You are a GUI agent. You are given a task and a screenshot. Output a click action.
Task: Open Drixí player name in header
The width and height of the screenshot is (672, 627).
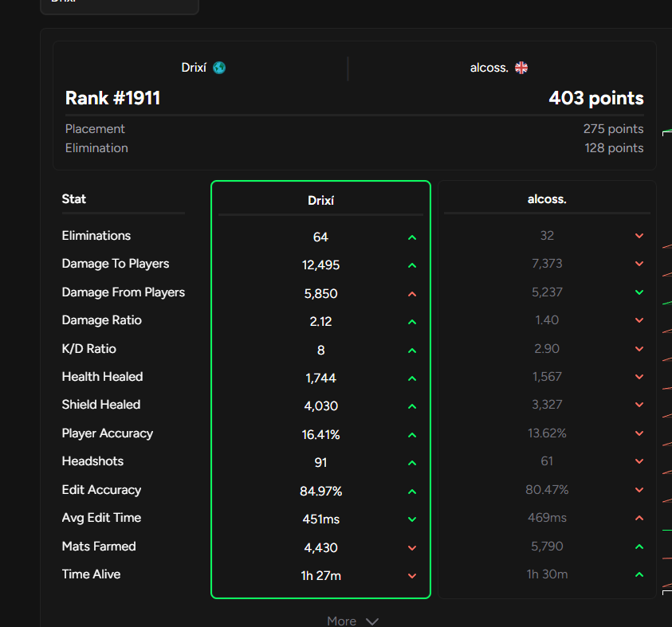click(194, 68)
